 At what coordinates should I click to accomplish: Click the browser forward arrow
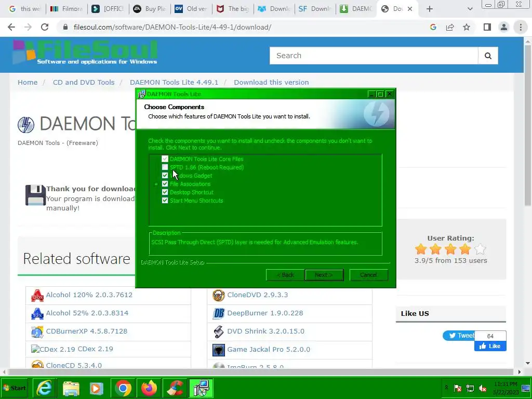coord(28,27)
